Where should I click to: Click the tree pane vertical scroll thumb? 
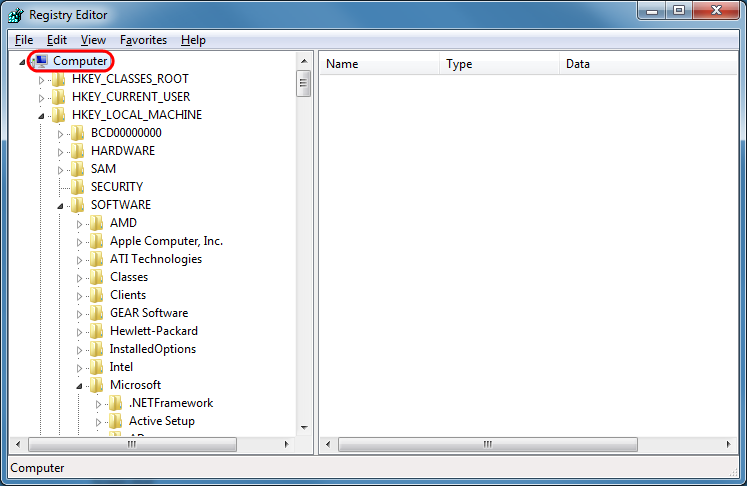click(303, 83)
